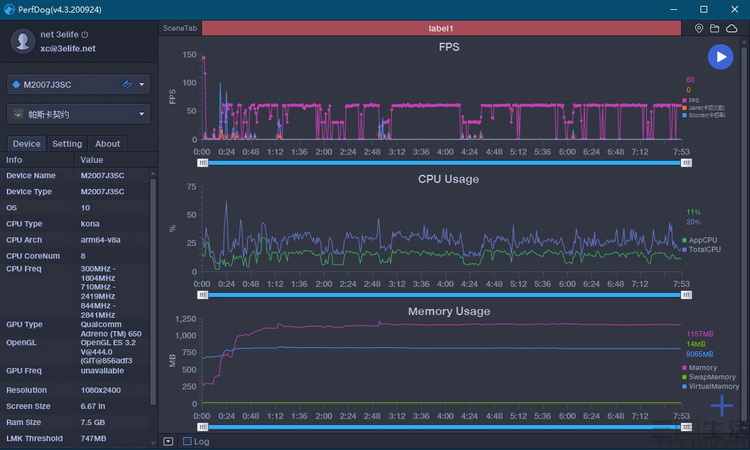Select the Device tab
The image size is (750, 450).
[26, 144]
